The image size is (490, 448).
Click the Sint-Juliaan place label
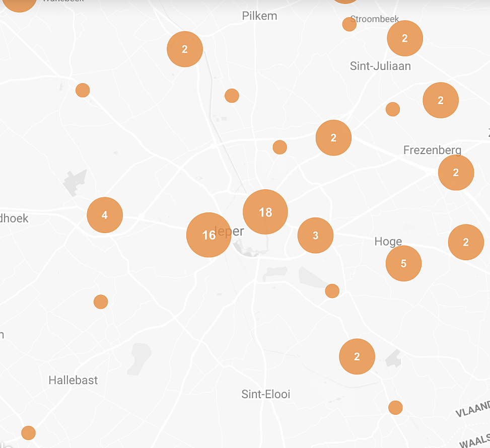380,66
